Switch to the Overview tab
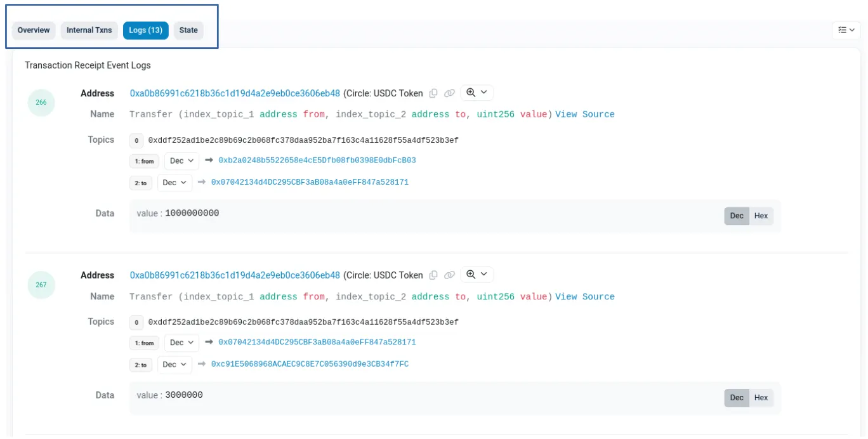Viewport: 868px width, 439px height. [x=34, y=30]
